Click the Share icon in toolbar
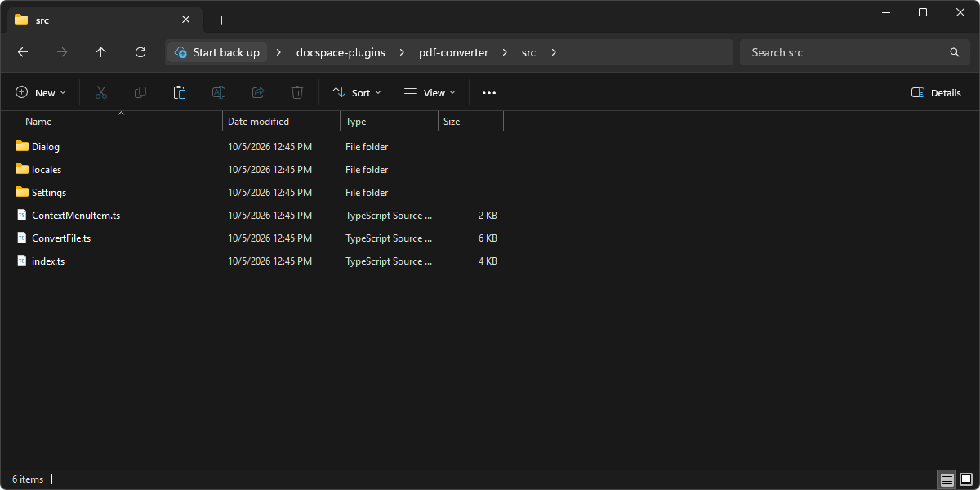The height and width of the screenshot is (490, 980). 258,92
